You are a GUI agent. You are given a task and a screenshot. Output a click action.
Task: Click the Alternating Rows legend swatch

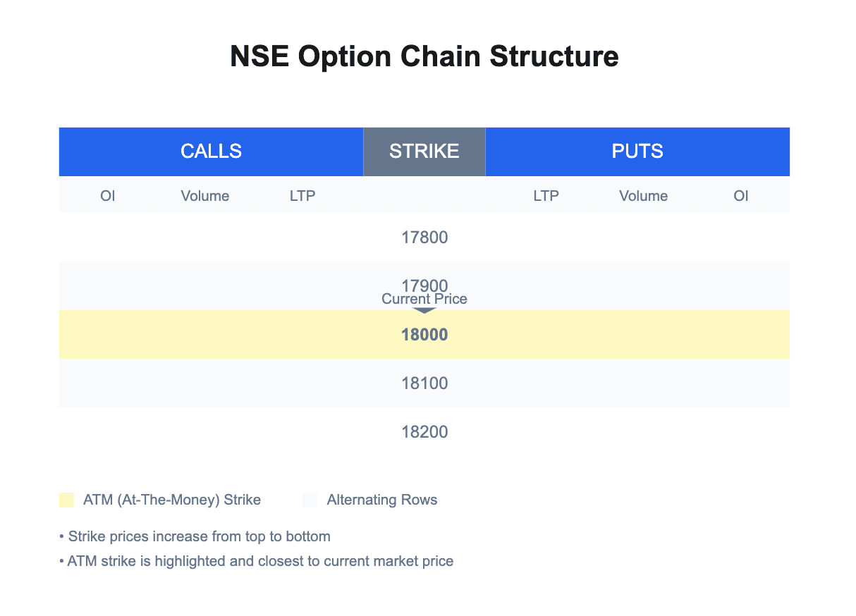pyautogui.click(x=310, y=500)
